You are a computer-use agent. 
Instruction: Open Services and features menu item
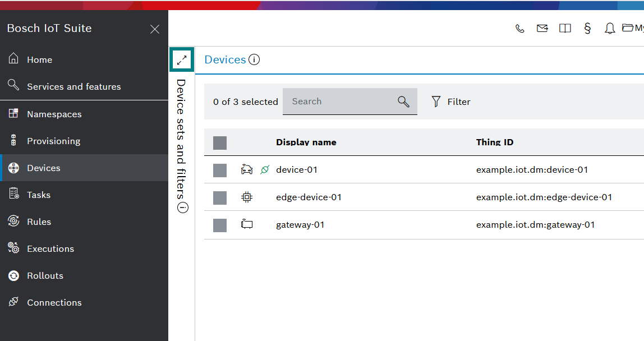[x=84, y=87]
